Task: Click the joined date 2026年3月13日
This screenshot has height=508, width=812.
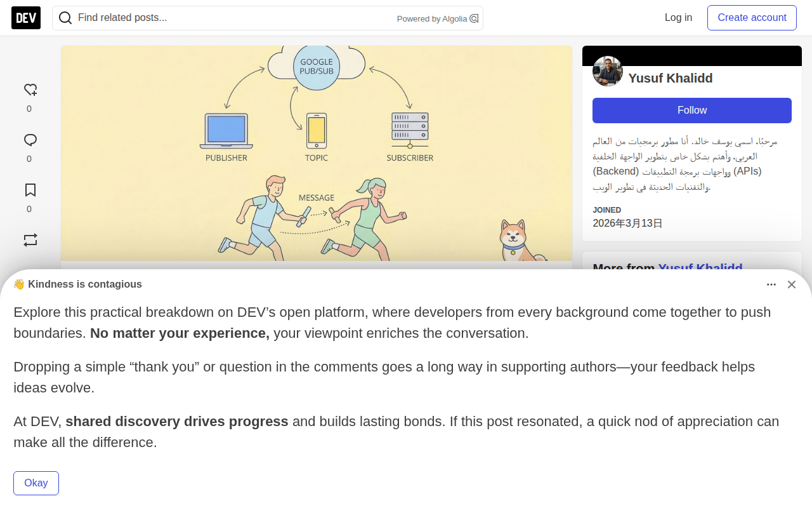Action: (627, 223)
